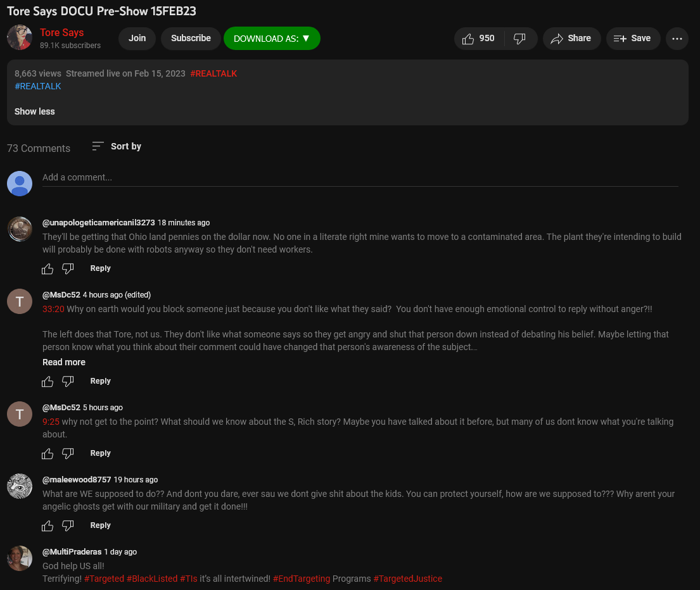700x590 pixels.
Task: Dislike @MsDc52's 5 hours ago comment
Action: coord(68,453)
